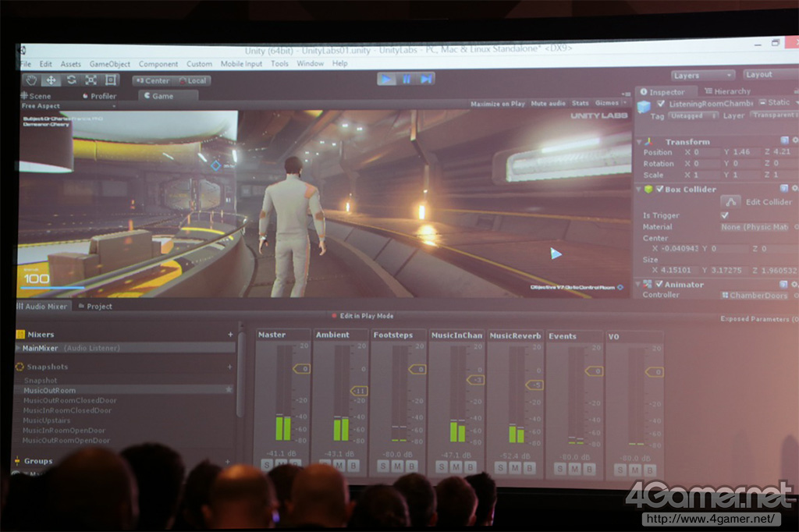Open the GameObject menu
The height and width of the screenshot is (532, 799).
tap(109, 64)
